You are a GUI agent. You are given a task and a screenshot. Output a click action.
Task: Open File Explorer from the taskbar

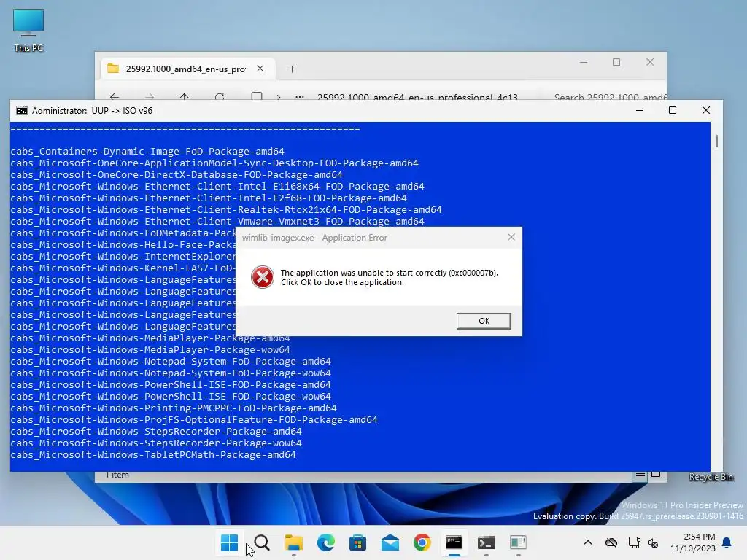click(x=293, y=542)
